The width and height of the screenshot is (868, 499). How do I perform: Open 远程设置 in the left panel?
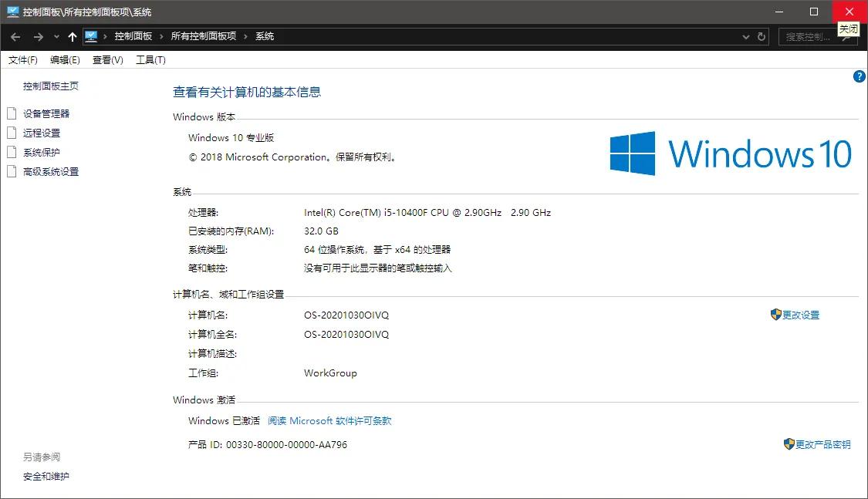(x=42, y=132)
